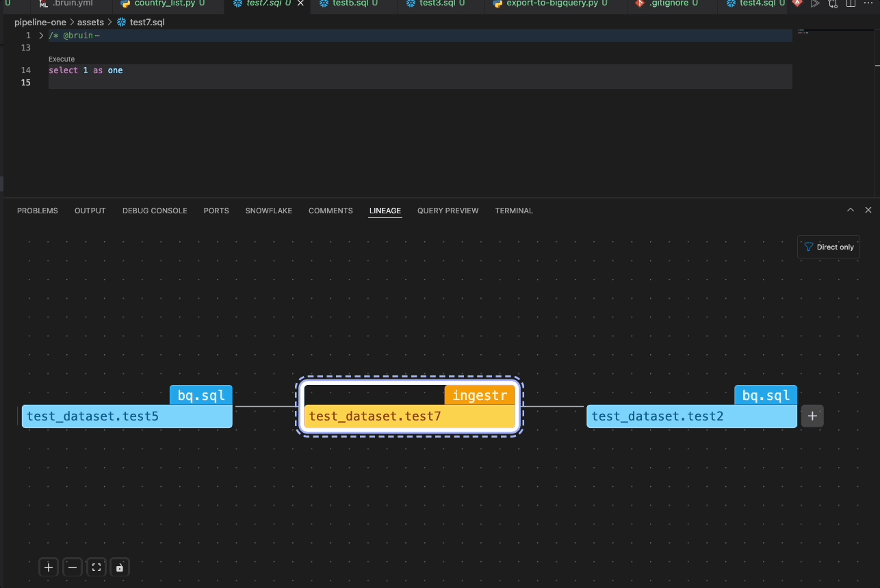Fit lineage graph to view
The image size is (880, 588).
coord(96,567)
